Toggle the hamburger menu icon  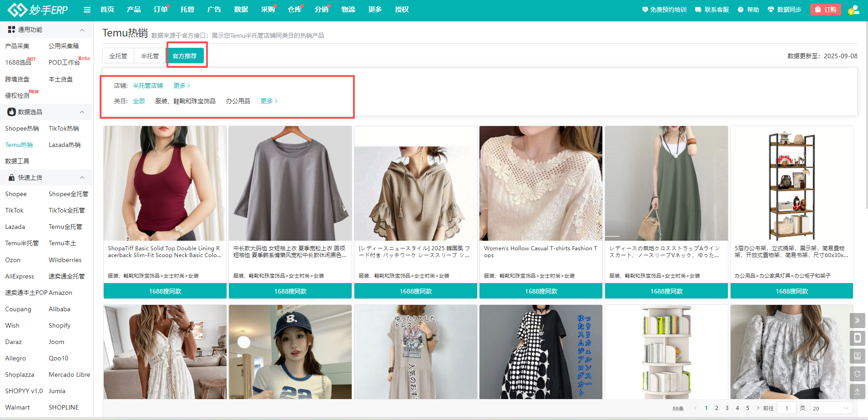(x=87, y=10)
